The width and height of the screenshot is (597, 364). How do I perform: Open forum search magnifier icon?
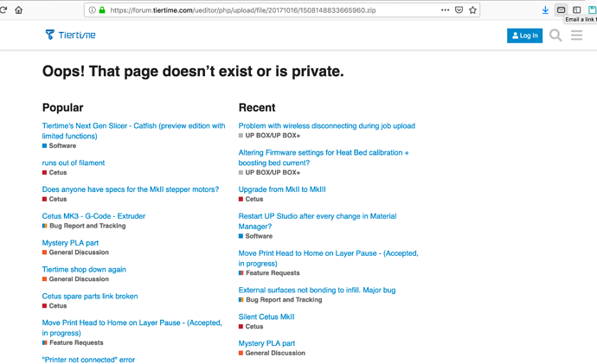point(555,35)
